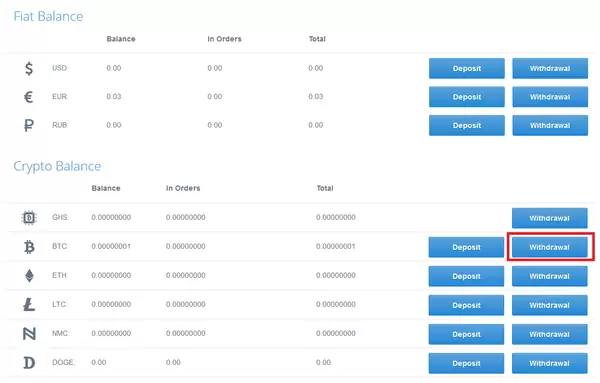The height and width of the screenshot is (383, 600).
Task: Deposit into the DOGE balance
Action: point(466,363)
